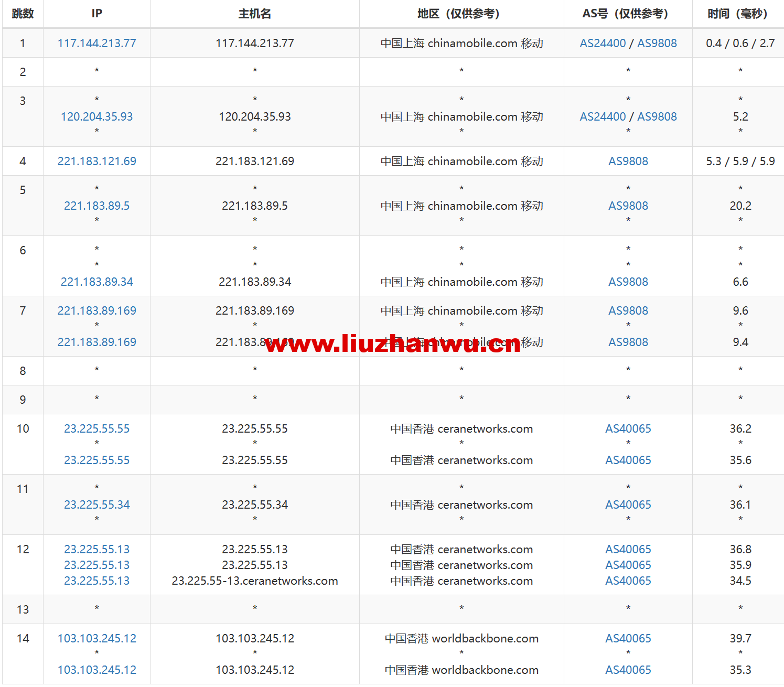Open IP link 221.183.89.169 with 9.6 ms
Viewport: 784px width, 687px height.
tap(96, 310)
